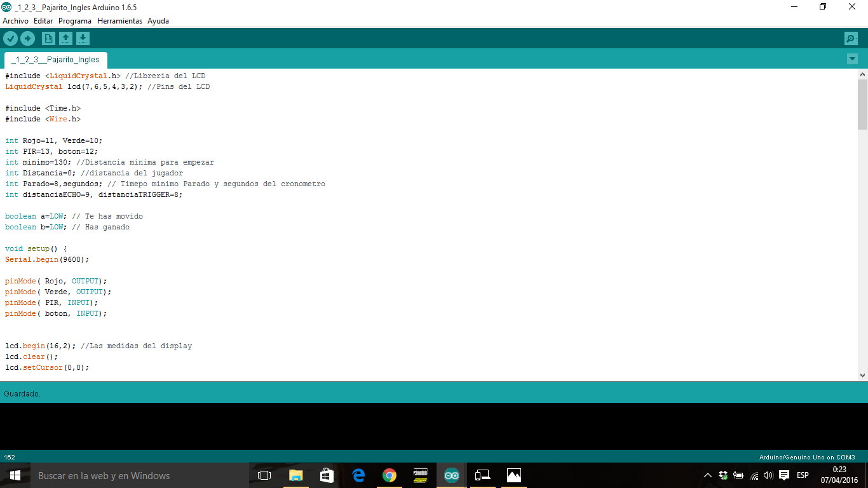This screenshot has height=488, width=868.
Task: Click the '#include <Time.h>' line
Action: tap(43, 108)
